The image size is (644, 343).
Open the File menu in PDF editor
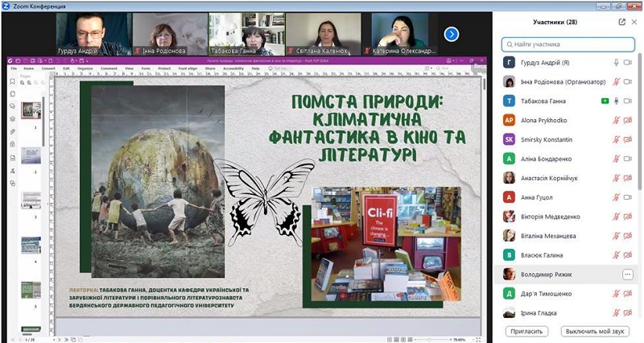(14, 68)
